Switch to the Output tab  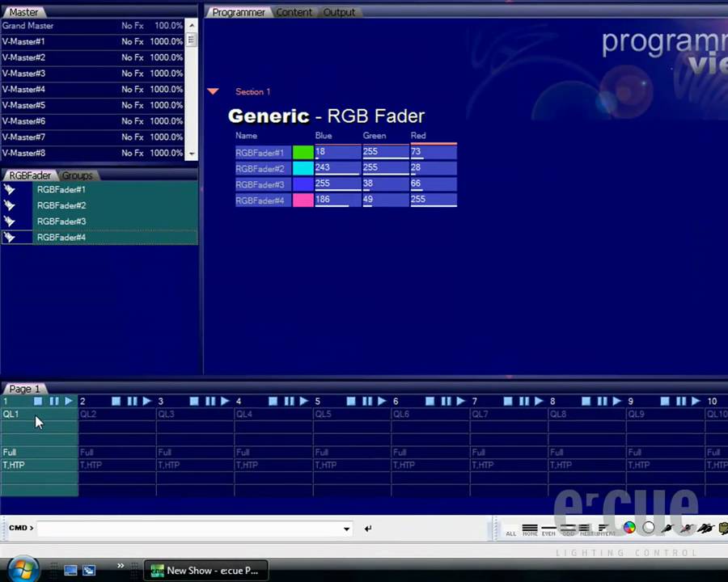tap(339, 12)
